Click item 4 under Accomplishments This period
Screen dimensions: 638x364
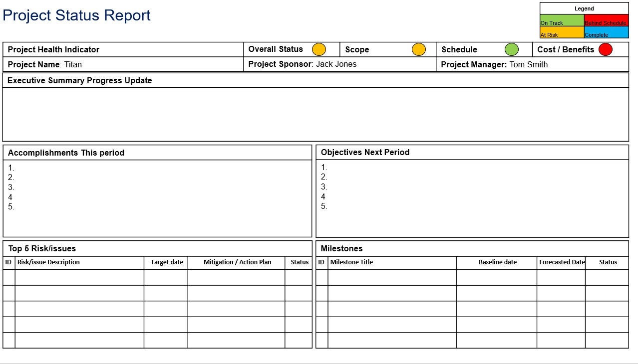[x=10, y=197]
